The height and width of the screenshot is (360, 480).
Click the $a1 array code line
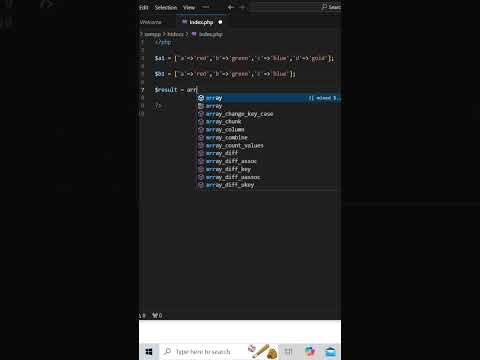tap(244, 58)
